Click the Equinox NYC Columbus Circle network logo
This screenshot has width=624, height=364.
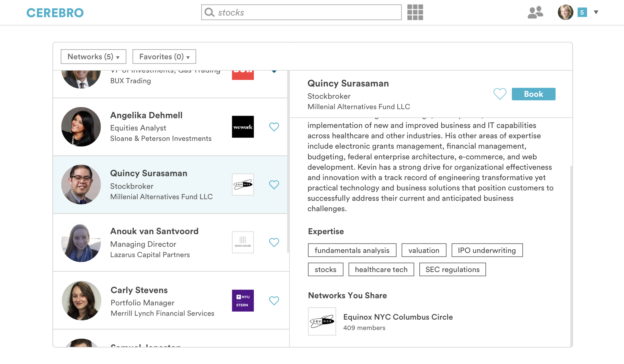[x=322, y=321]
